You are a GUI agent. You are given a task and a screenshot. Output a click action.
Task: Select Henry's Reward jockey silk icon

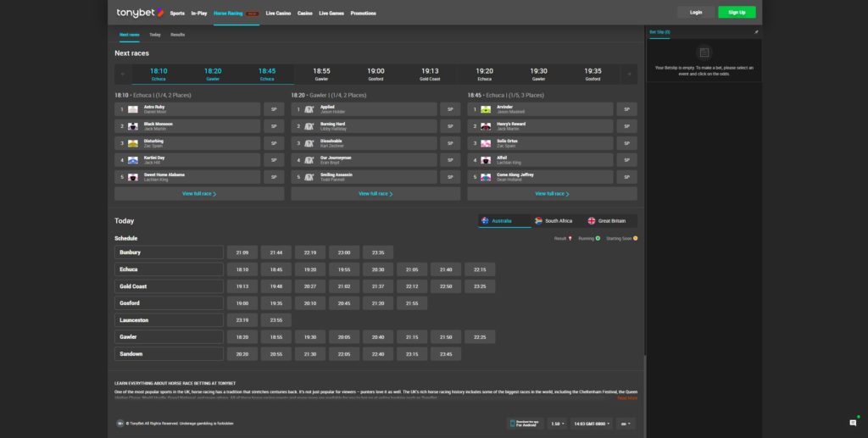[x=486, y=126]
